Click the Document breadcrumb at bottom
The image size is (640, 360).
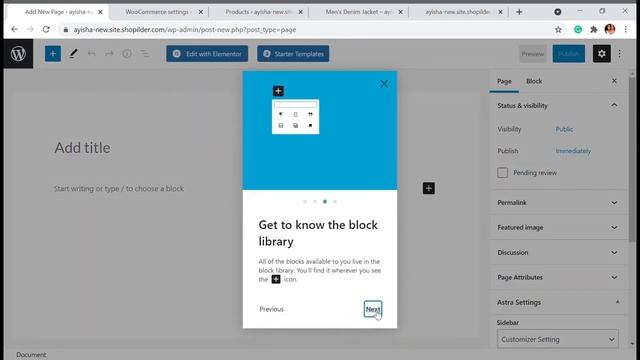[31, 355]
